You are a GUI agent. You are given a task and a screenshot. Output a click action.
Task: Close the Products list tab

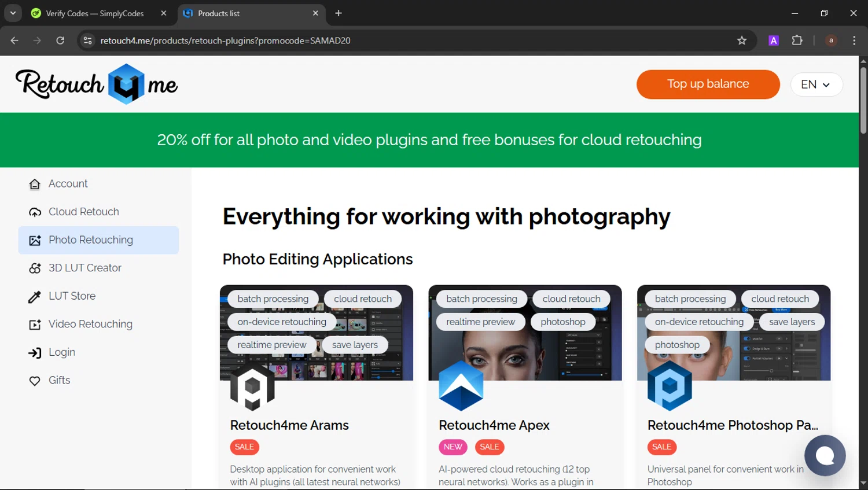coord(315,13)
